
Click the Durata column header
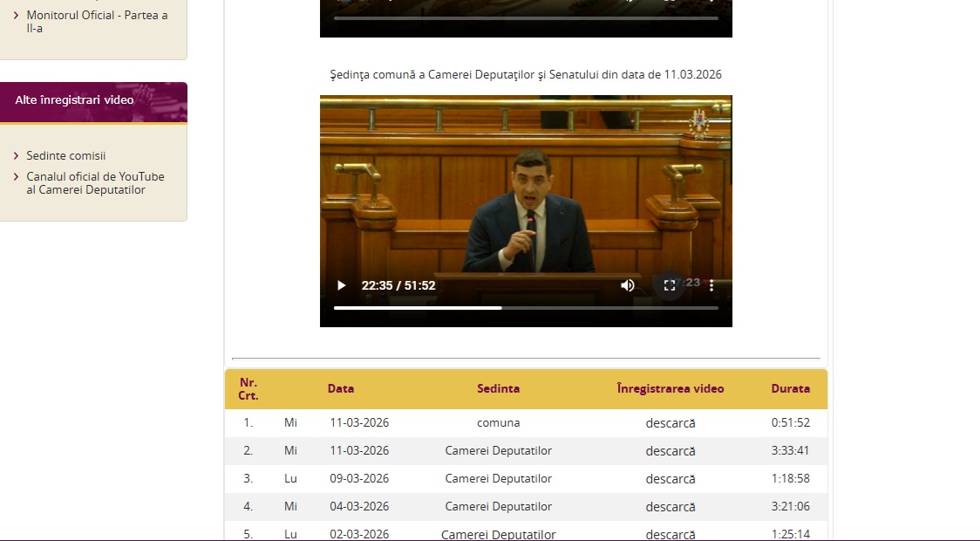[790, 389]
